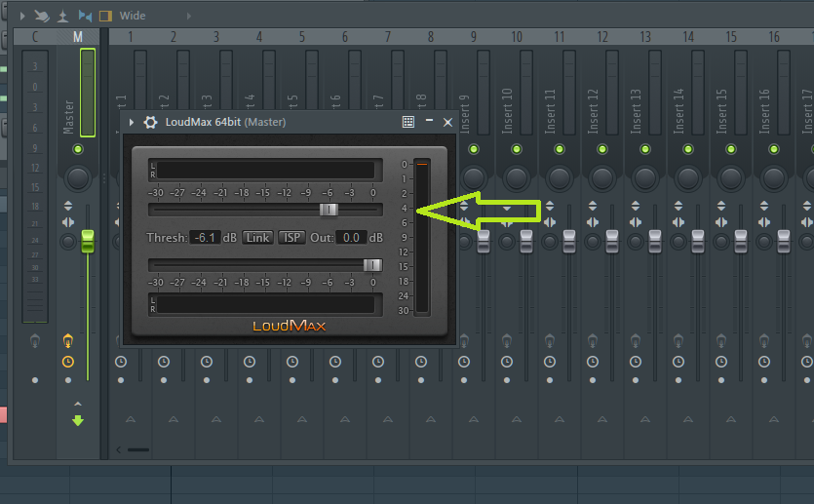Click the second icon in mixer toolbar
Viewport: 814px width, 504px height.
coord(42,17)
